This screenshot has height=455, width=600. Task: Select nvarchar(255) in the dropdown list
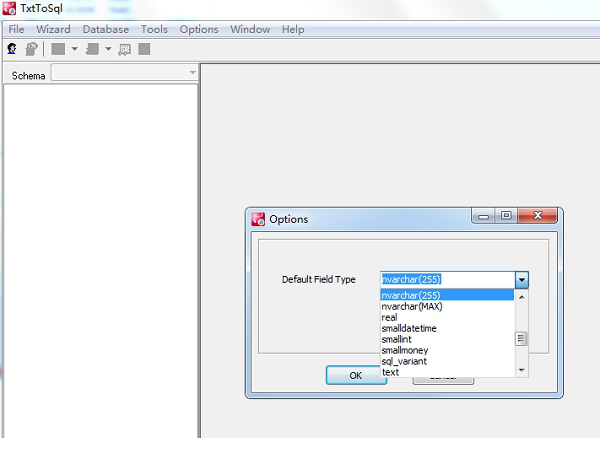point(447,295)
